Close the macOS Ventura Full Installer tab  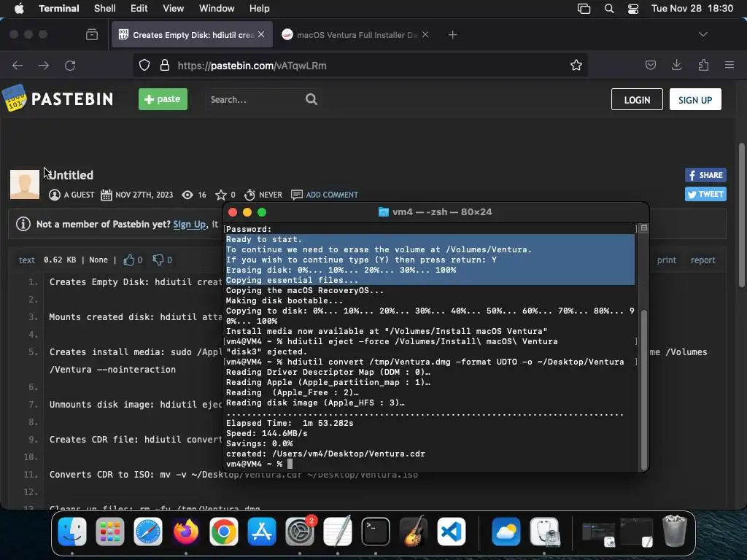click(425, 35)
